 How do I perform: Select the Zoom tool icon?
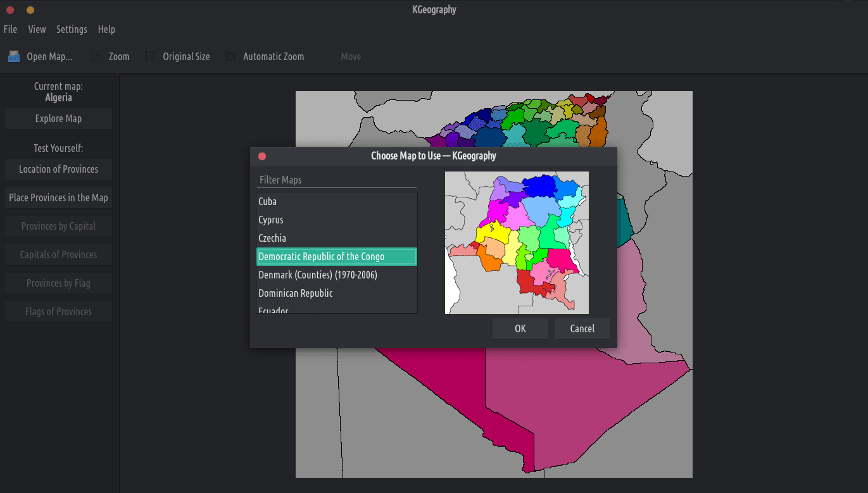tap(96, 57)
